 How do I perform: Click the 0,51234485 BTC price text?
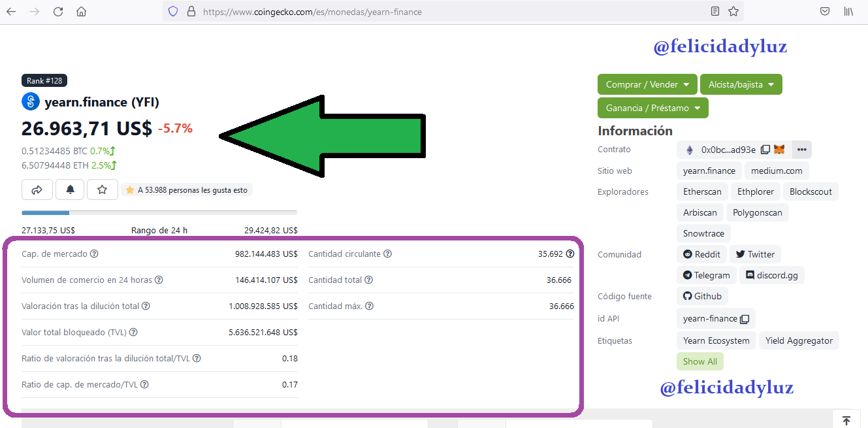[x=54, y=151]
